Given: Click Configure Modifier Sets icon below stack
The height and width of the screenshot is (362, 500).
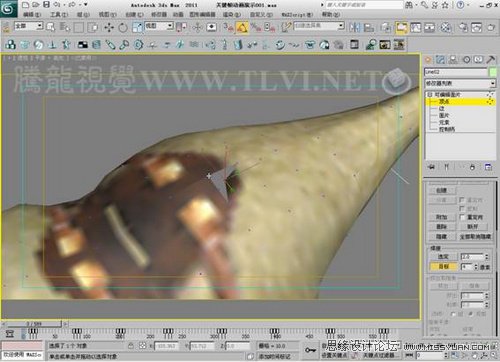Looking at the screenshot, I should [x=488, y=167].
